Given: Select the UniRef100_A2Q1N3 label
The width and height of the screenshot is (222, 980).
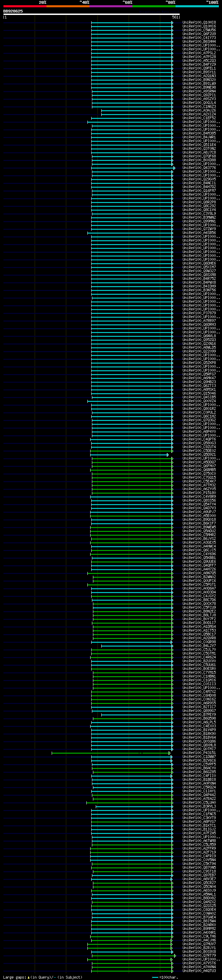Looking at the screenshot, I should pos(199,76).
